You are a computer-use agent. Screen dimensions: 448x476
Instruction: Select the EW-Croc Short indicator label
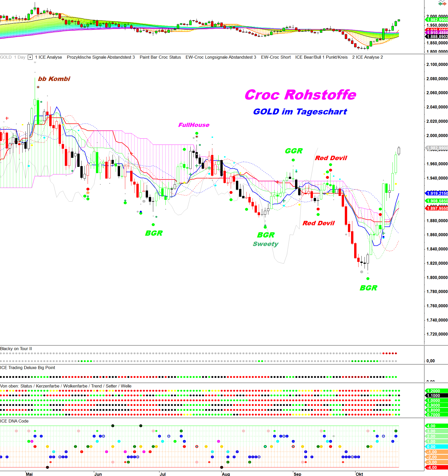coord(276,57)
